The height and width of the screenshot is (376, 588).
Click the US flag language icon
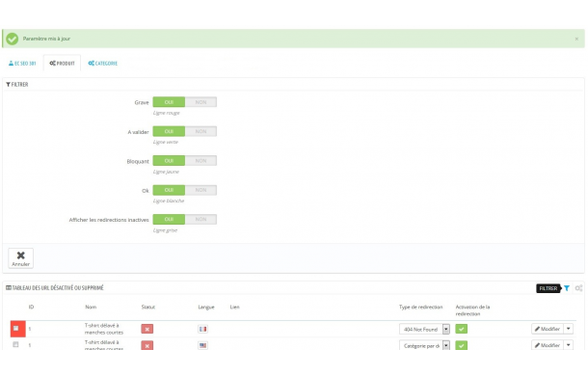202,345
